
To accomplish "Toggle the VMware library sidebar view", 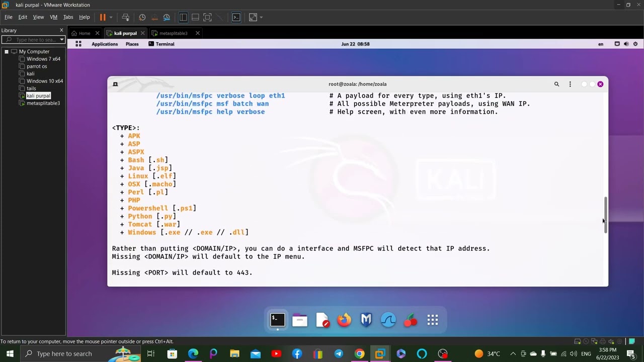I will coord(183,17).
